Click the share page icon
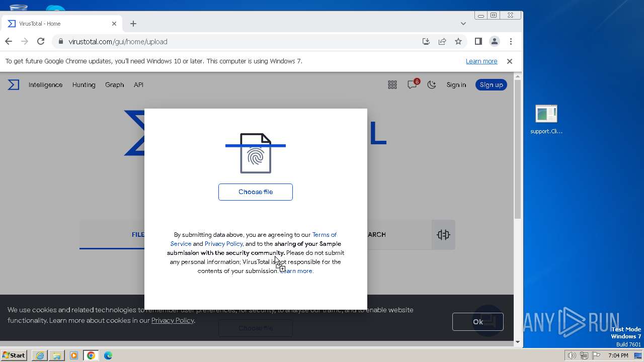The image size is (644, 362). point(442,42)
